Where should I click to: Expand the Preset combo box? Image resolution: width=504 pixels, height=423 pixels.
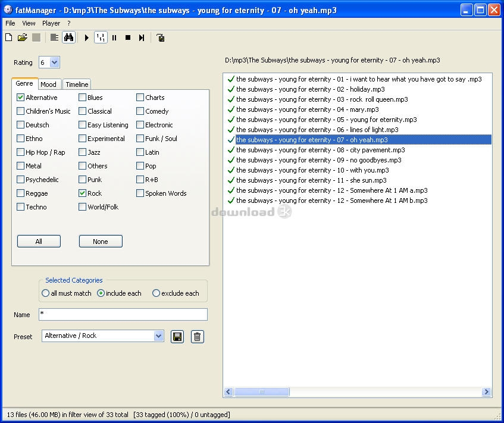point(158,336)
